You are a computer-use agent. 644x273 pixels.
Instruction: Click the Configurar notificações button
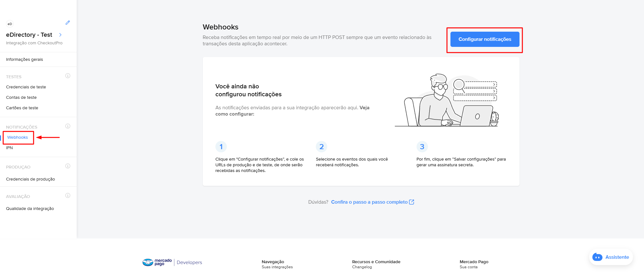(485, 39)
